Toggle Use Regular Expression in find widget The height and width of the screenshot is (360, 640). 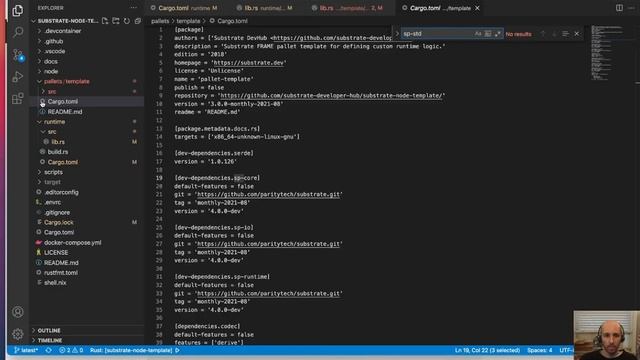coord(497,34)
